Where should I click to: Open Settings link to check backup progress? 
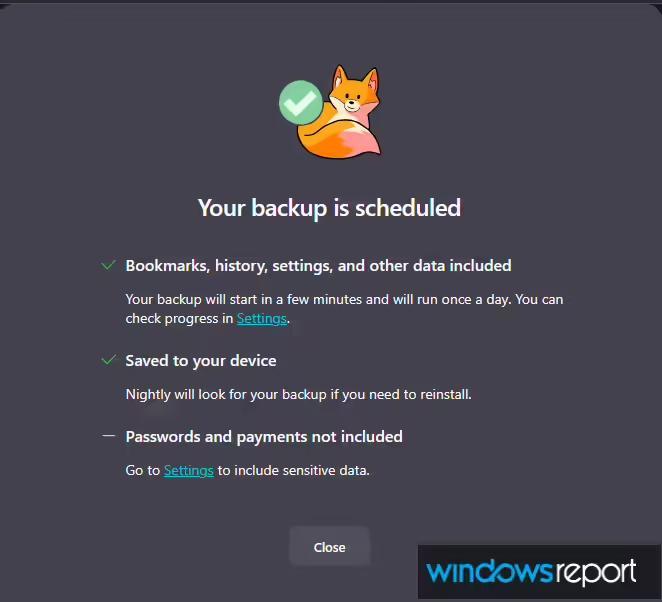[261, 319]
